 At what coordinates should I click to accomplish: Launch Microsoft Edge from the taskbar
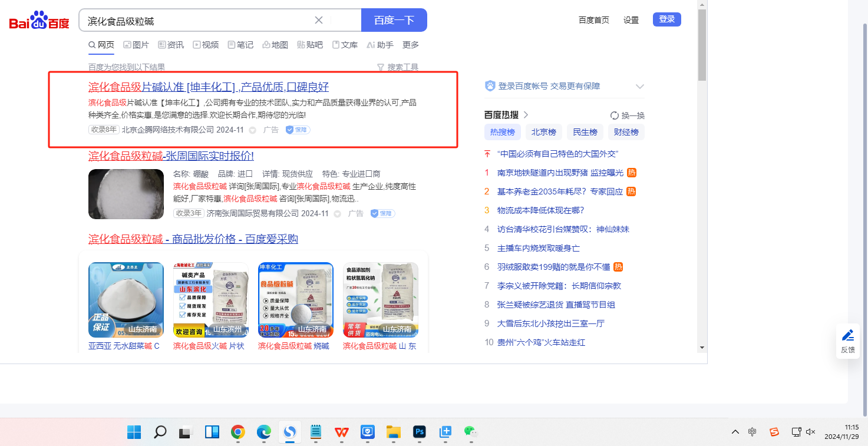264,432
